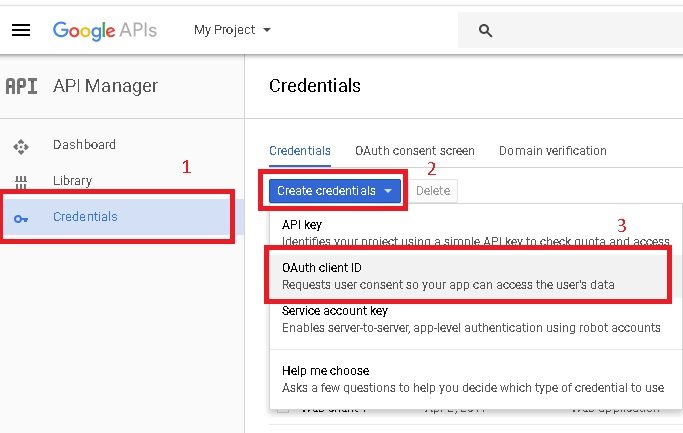The image size is (683, 433).
Task: Click the API Manager logo icon
Action: click(x=21, y=86)
